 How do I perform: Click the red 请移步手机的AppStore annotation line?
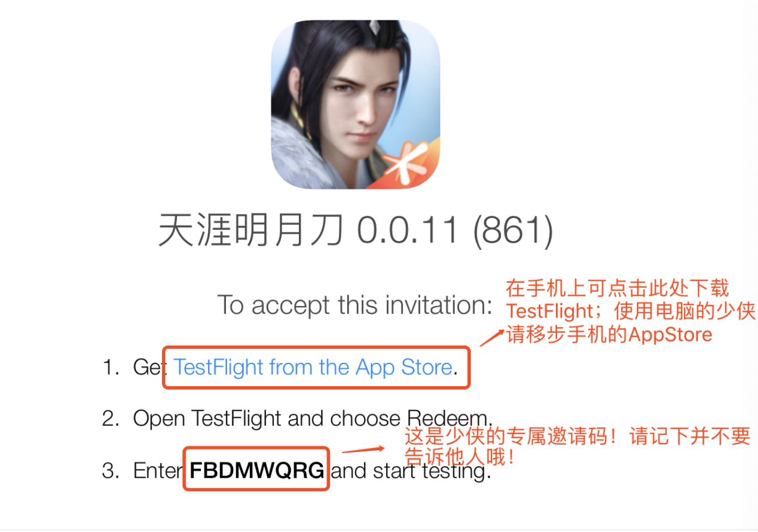click(610, 334)
